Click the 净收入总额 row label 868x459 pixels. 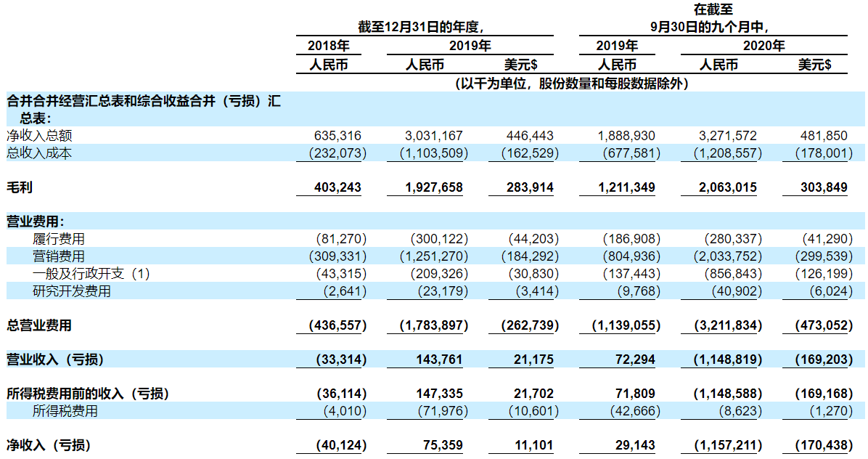click(39, 136)
